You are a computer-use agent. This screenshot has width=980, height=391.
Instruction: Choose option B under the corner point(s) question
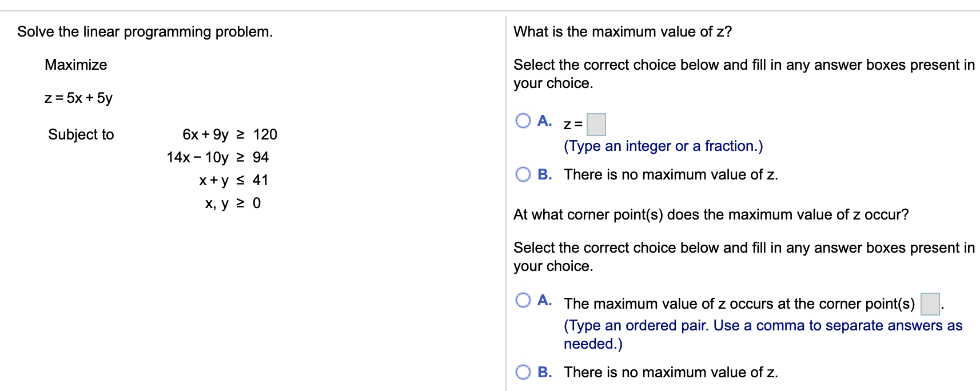523,372
